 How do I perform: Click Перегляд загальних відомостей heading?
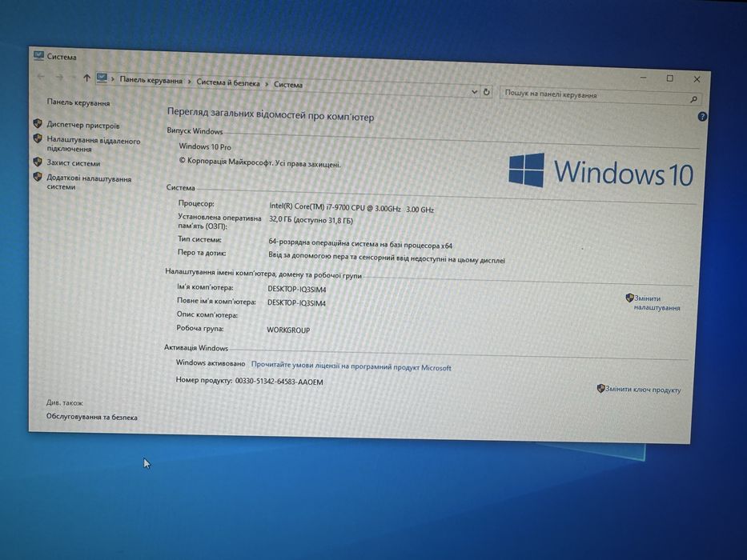270,114
